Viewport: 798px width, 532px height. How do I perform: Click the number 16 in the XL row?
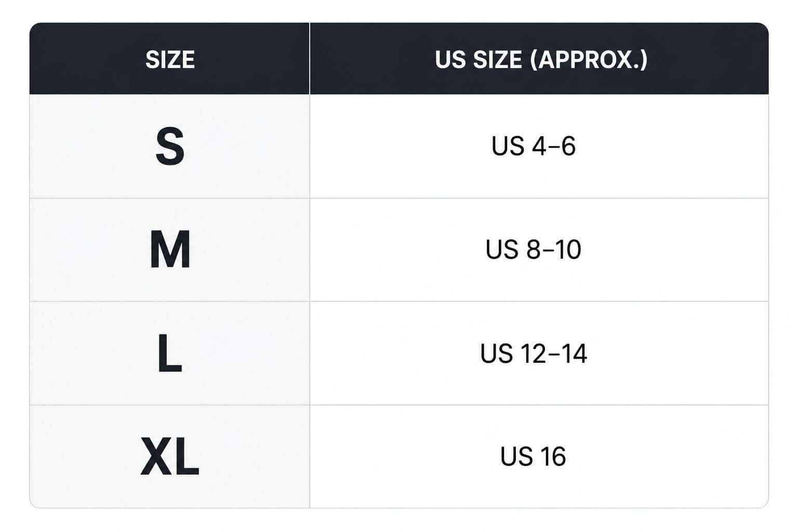click(x=553, y=456)
